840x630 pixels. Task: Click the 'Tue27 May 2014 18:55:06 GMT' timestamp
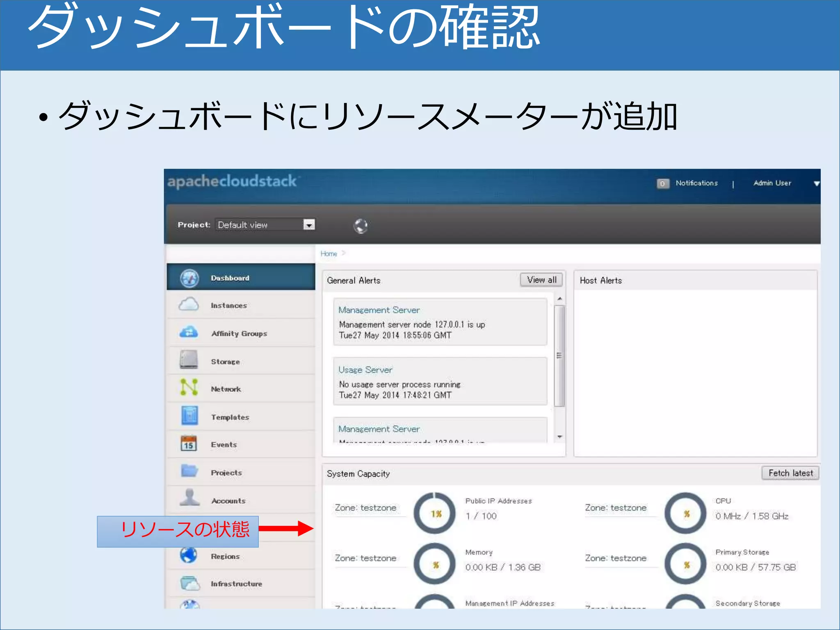[x=395, y=336]
